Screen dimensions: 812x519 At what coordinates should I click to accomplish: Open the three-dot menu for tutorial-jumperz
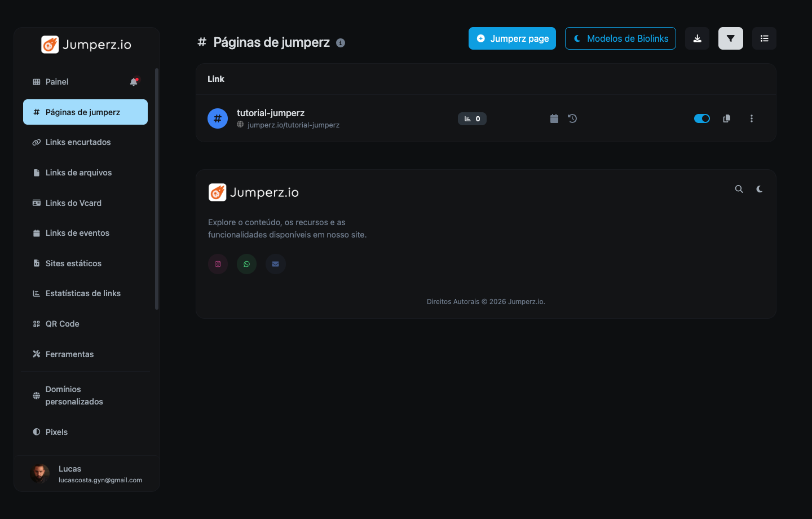tap(752, 118)
